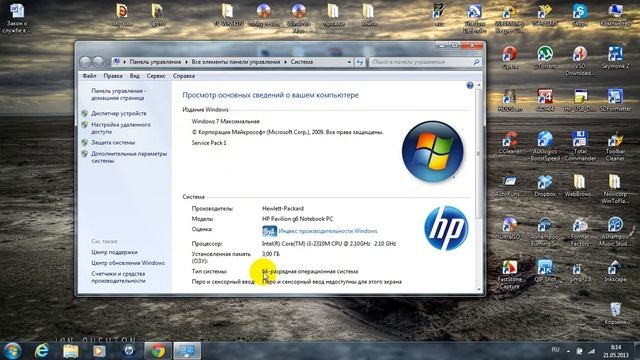Open the help question mark icon

(470, 85)
